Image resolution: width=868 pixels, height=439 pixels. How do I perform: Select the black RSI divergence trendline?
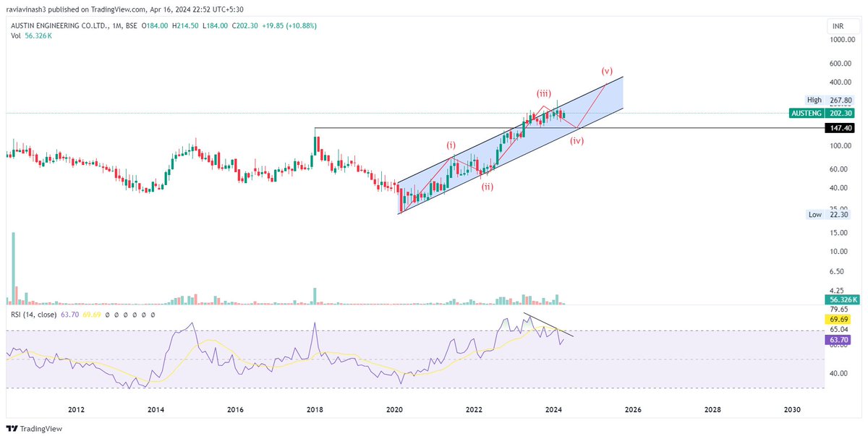click(548, 325)
